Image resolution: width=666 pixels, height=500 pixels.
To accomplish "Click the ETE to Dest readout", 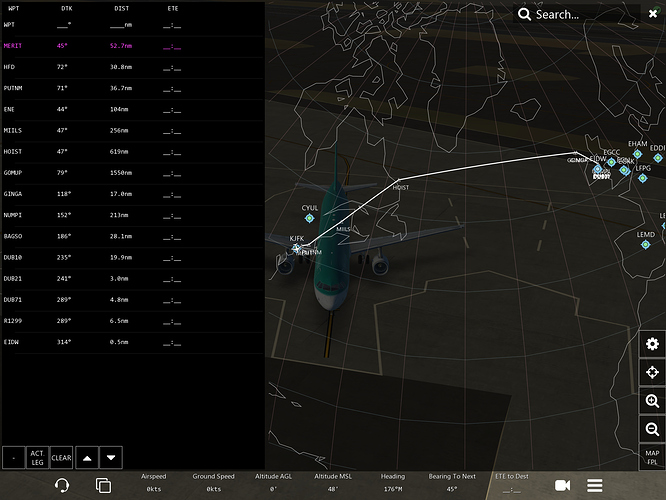I will (512, 483).
